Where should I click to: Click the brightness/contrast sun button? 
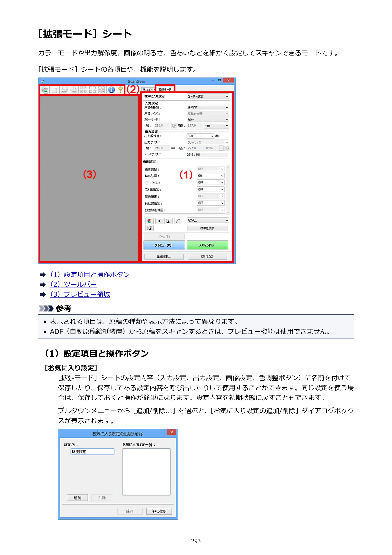tap(159, 221)
